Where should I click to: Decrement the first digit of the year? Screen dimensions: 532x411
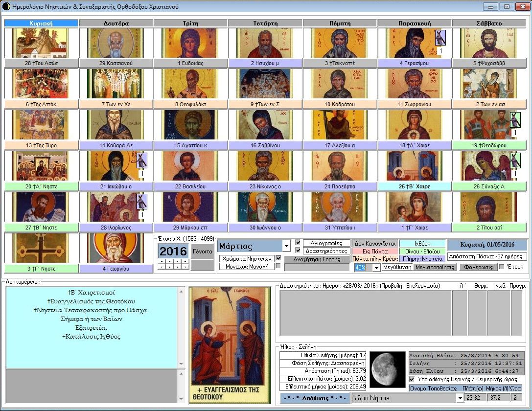pyautogui.click(x=161, y=267)
